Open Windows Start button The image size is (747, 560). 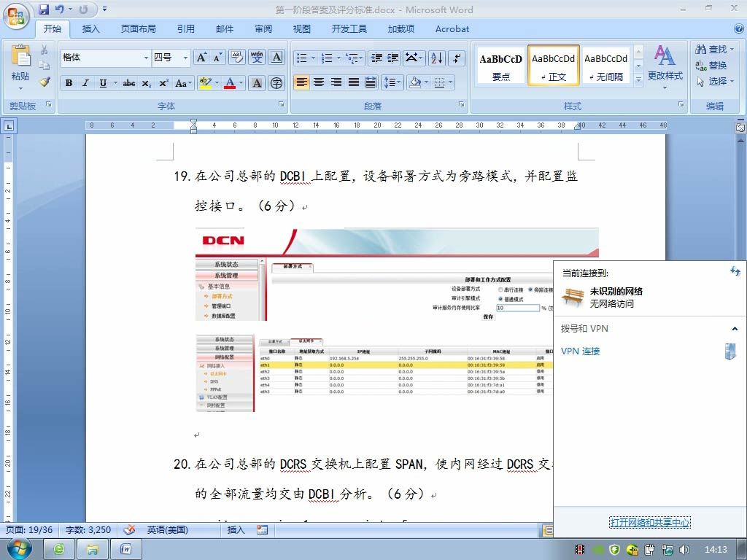coord(19,548)
